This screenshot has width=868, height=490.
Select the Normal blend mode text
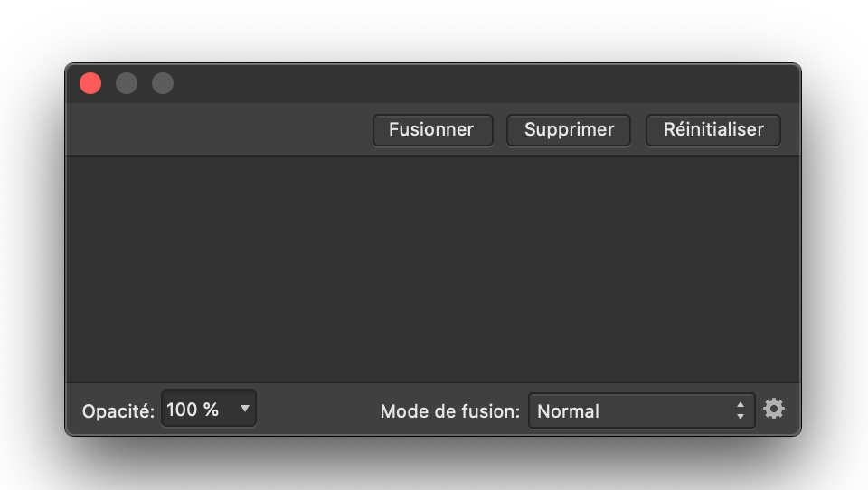(x=568, y=411)
